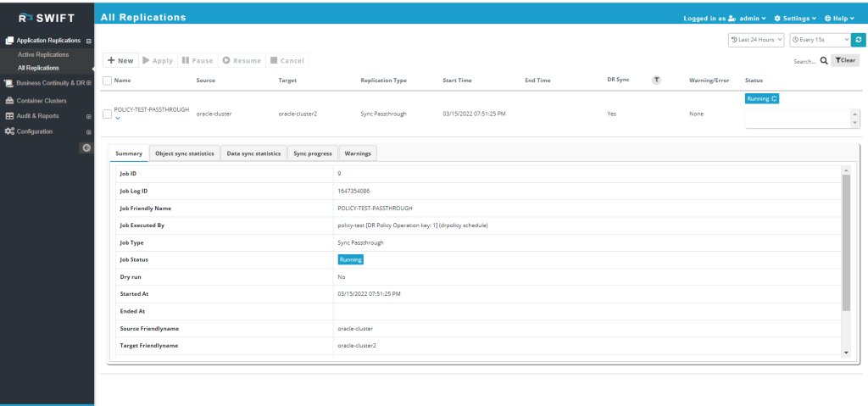Sort by the Replication Type column header
This screenshot has height=406, width=868.
click(384, 81)
